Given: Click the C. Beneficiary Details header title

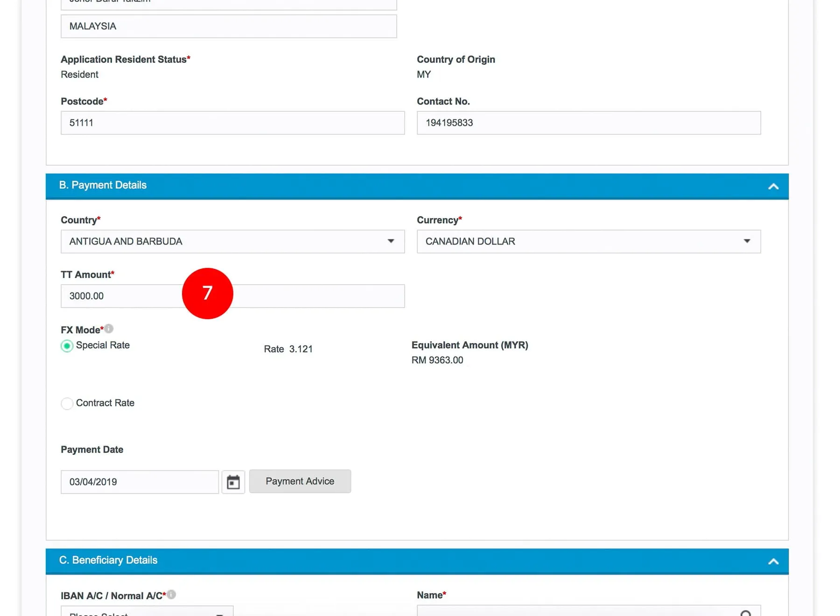Looking at the screenshot, I should coord(108,560).
